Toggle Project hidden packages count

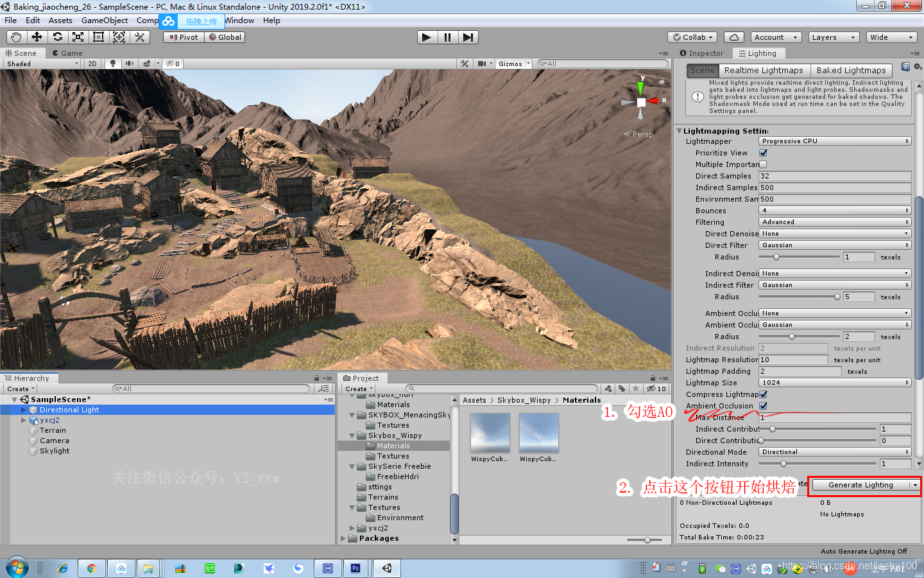tap(656, 389)
